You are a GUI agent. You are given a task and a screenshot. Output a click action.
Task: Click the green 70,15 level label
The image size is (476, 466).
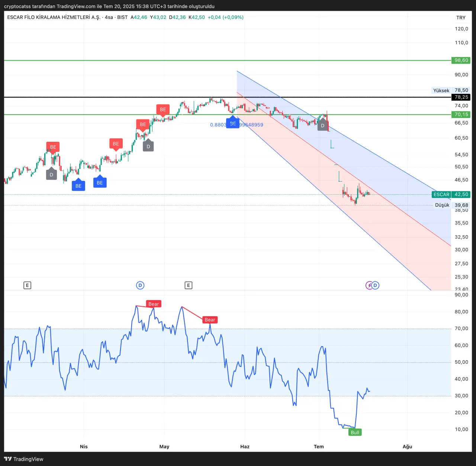click(461, 115)
